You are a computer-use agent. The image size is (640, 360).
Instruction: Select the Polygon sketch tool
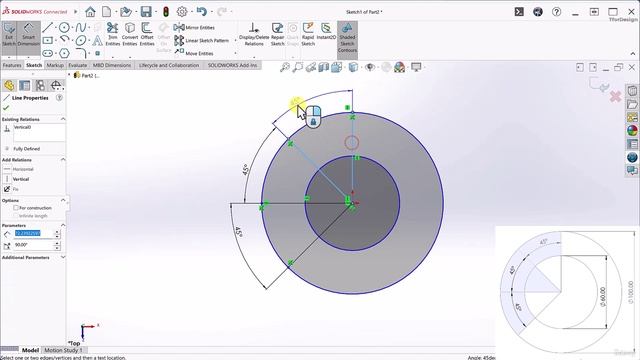(64, 53)
